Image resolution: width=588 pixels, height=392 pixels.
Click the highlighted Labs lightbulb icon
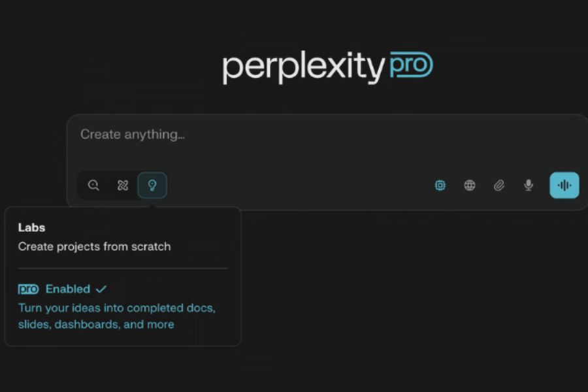(x=152, y=186)
